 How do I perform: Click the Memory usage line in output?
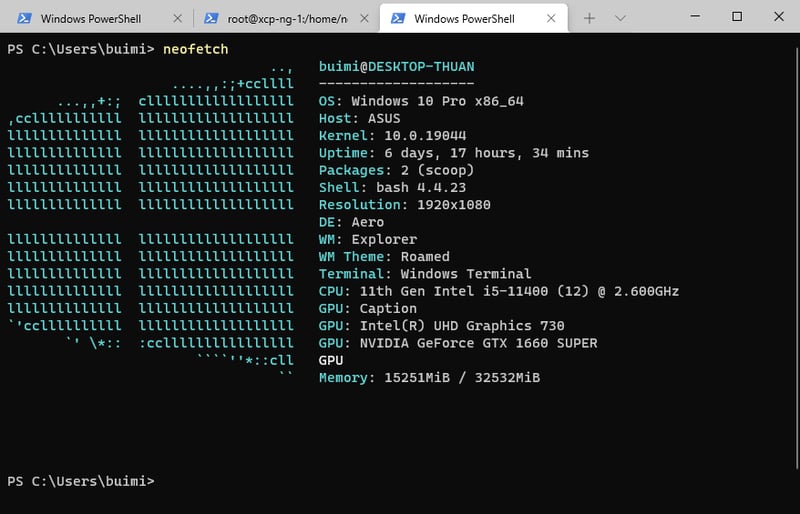(x=429, y=377)
